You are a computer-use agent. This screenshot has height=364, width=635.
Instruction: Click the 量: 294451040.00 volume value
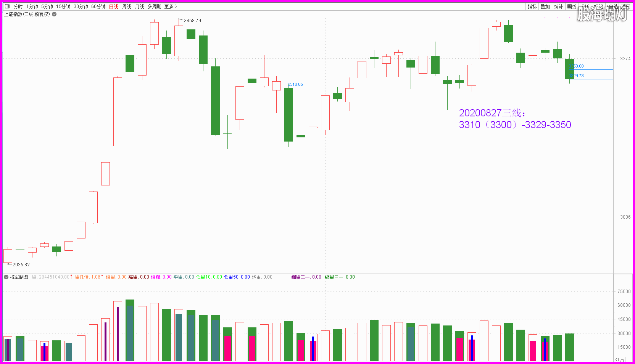51,277
